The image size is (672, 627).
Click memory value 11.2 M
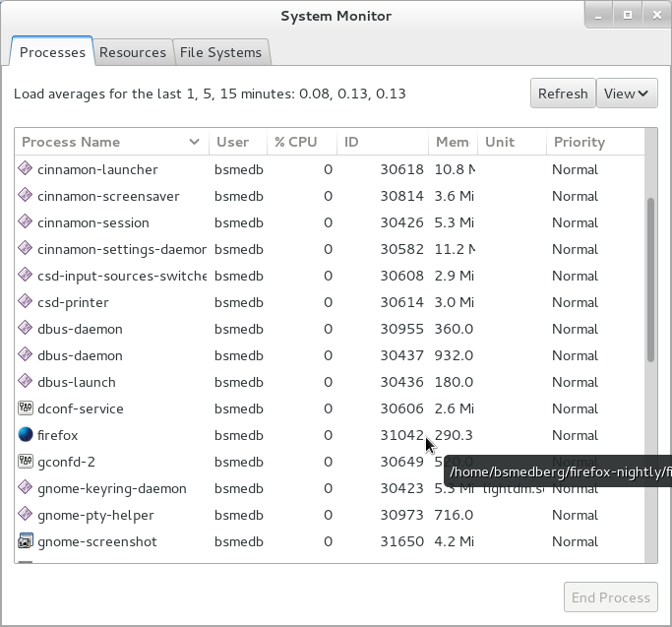[455, 249]
